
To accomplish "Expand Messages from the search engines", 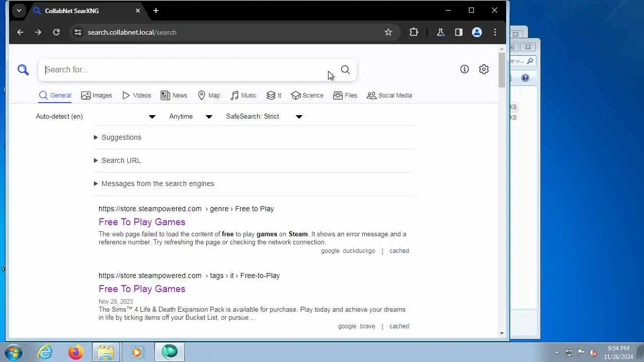I will tap(154, 184).
